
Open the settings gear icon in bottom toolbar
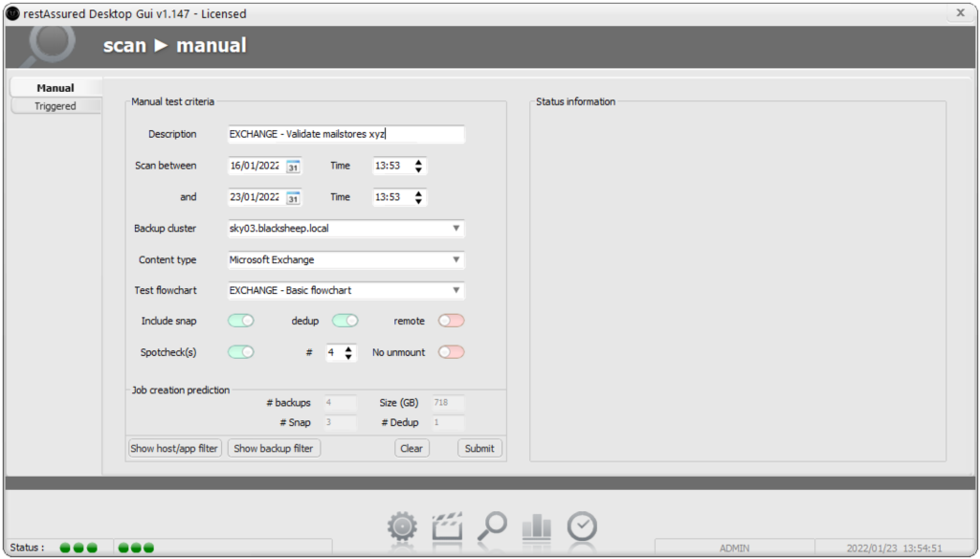point(403,525)
